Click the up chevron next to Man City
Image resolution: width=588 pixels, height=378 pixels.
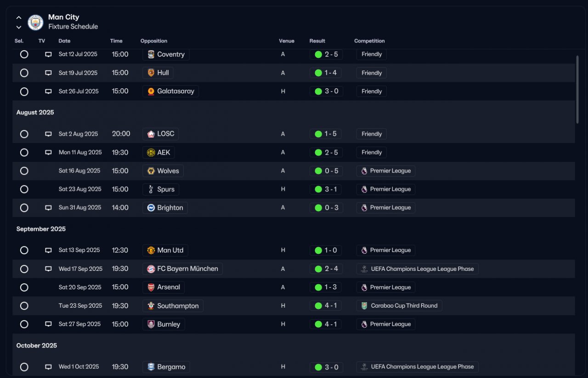19,17
